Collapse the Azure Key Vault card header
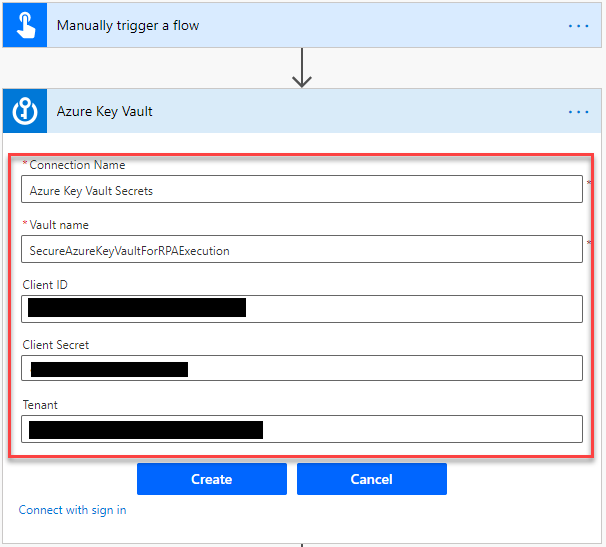 point(302,111)
